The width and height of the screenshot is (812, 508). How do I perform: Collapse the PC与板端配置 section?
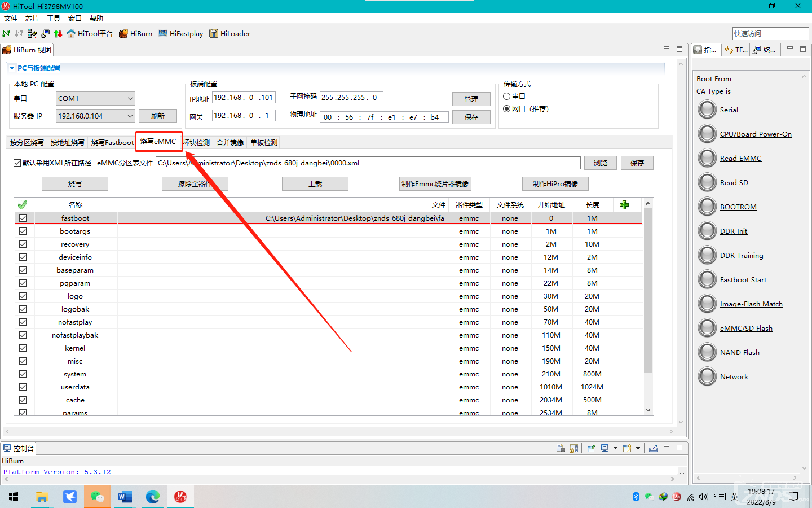tap(12, 68)
